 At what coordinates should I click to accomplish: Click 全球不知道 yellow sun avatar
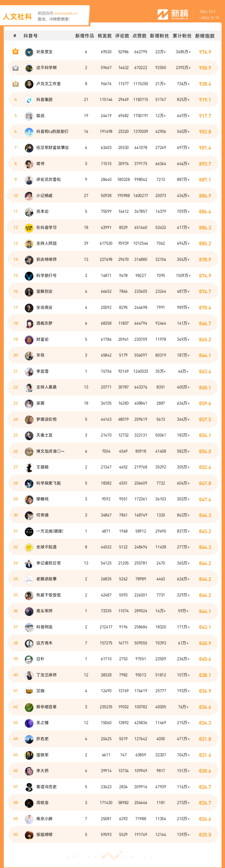coord(29,547)
